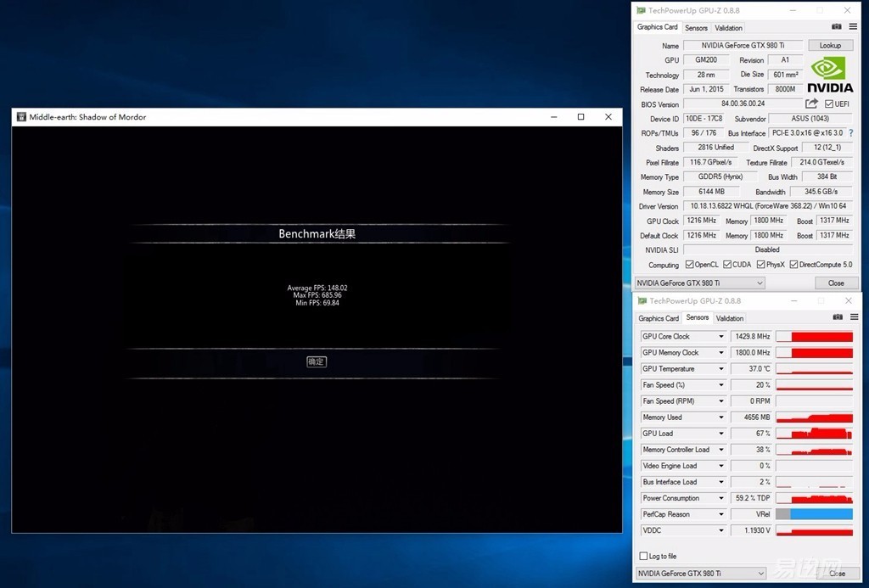Click the GPU Temperature value 37.0 °C
The width and height of the screenshot is (869, 588).
[752, 368]
